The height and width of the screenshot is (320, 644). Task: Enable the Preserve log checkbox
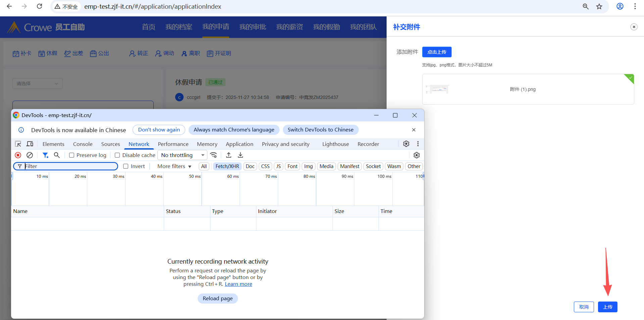72,155
